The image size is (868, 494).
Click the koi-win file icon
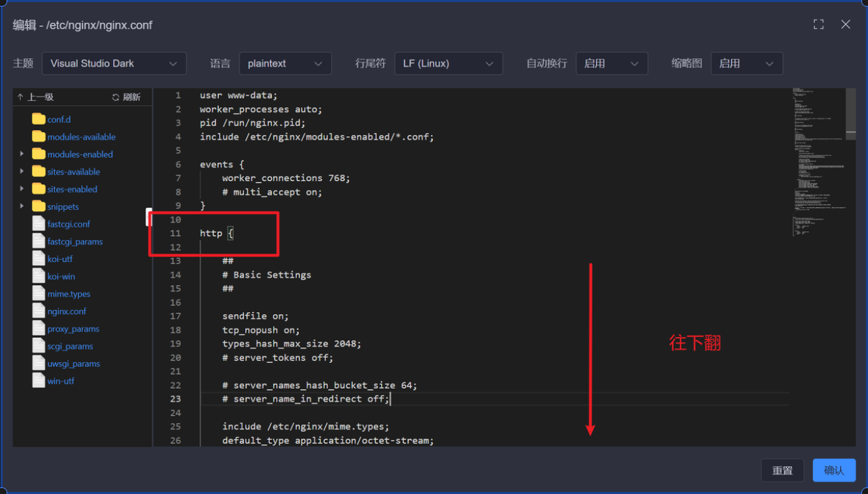(x=38, y=276)
